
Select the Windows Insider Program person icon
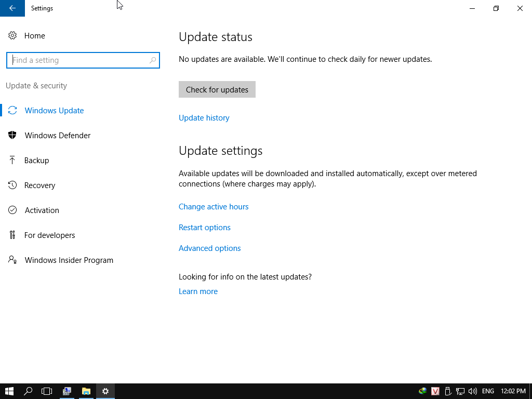tap(12, 260)
